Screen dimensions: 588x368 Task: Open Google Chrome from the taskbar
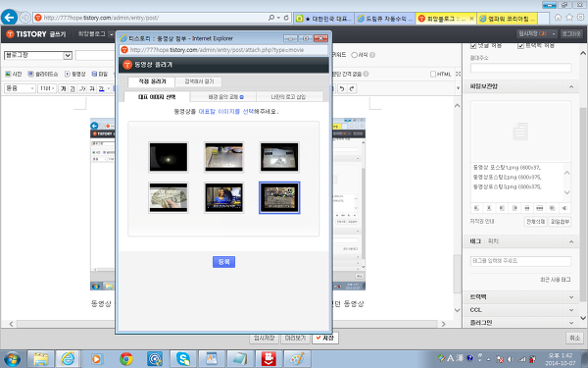point(126,359)
